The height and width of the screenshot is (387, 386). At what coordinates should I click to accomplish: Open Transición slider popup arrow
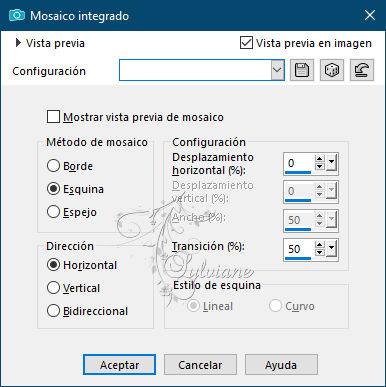[x=331, y=248]
